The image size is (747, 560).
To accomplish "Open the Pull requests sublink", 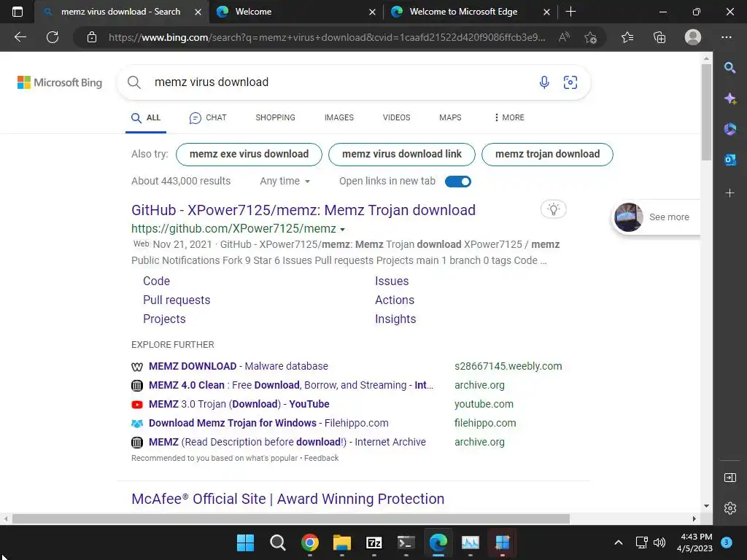I will [177, 300].
